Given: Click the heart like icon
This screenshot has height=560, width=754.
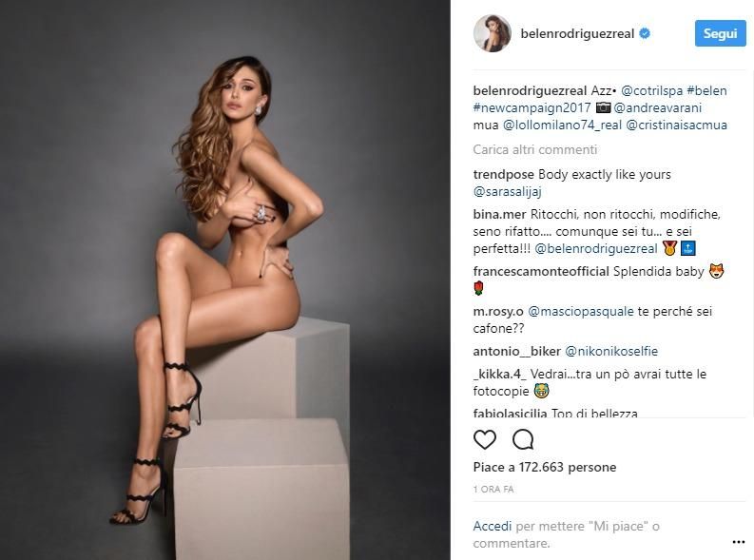Looking at the screenshot, I should click(x=485, y=439).
